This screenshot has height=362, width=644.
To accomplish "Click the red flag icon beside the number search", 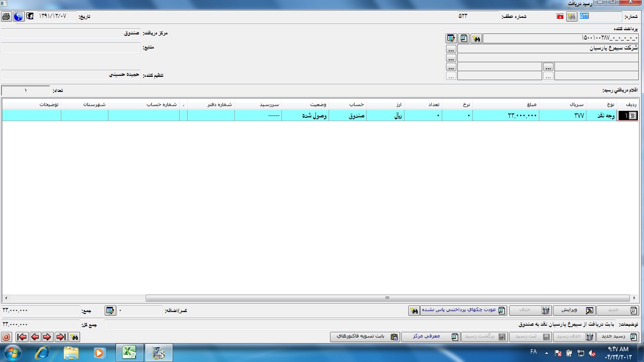I will tap(560, 17).
